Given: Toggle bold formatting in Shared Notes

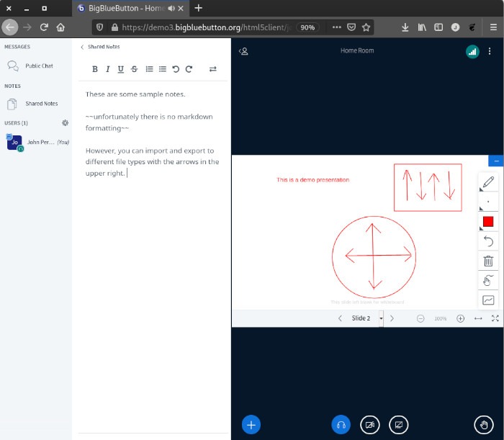Looking at the screenshot, I should (95, 69).
